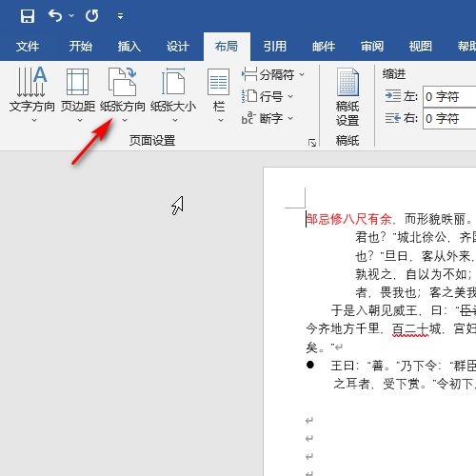Click the 纸张方向 orientation icon

tap(123, 82)
